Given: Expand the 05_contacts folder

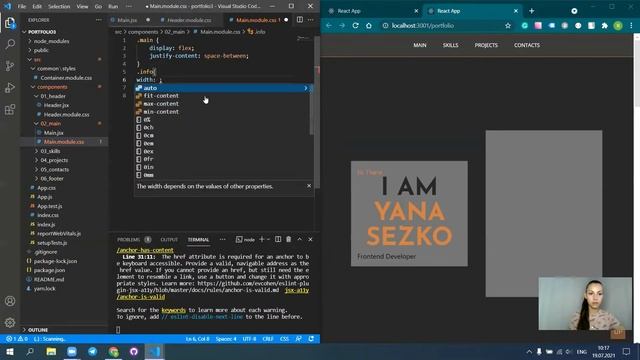Looking at the screenshot, I should (x=54, y=169).
